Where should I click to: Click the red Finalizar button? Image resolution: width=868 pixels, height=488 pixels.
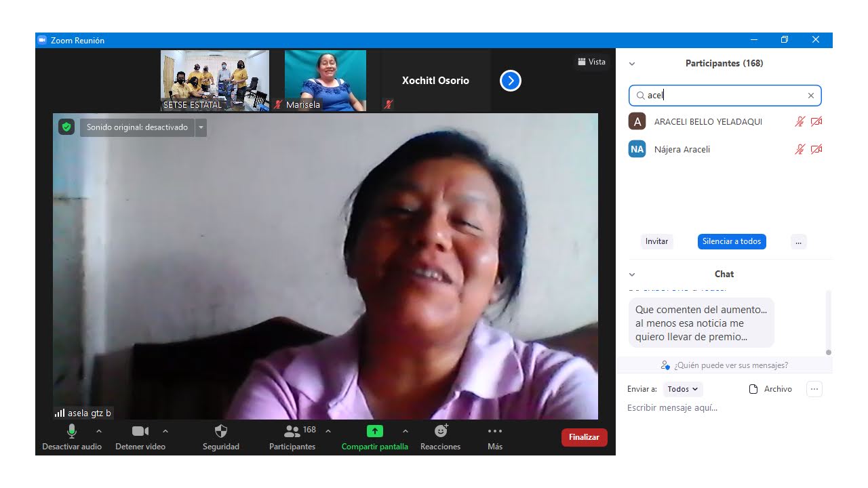click(584, 437)
